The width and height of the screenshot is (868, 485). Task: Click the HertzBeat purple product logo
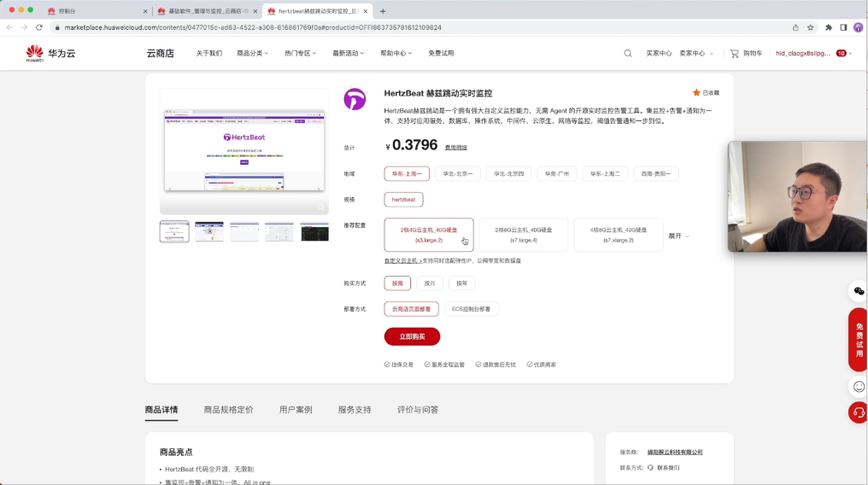click(x=355, y=100)
